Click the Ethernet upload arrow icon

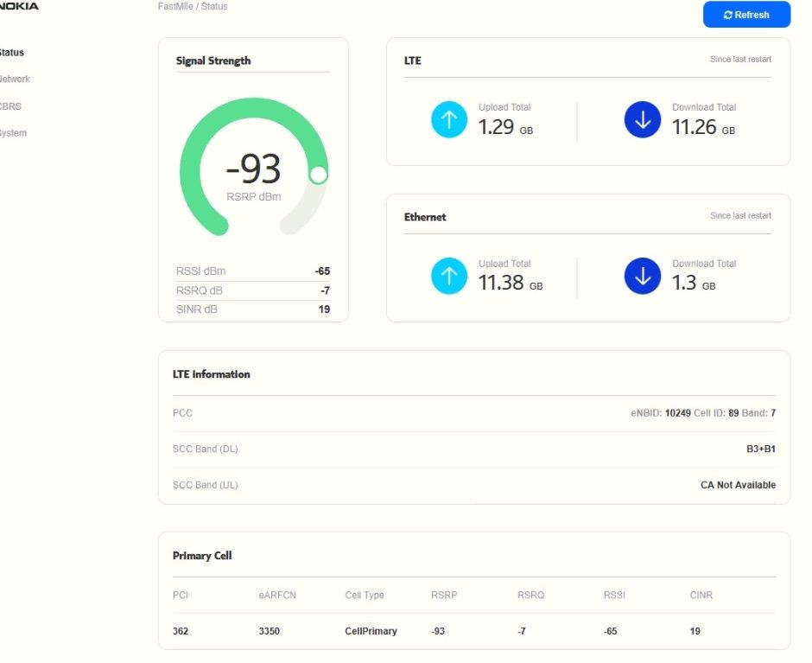(x=449, y=276)
